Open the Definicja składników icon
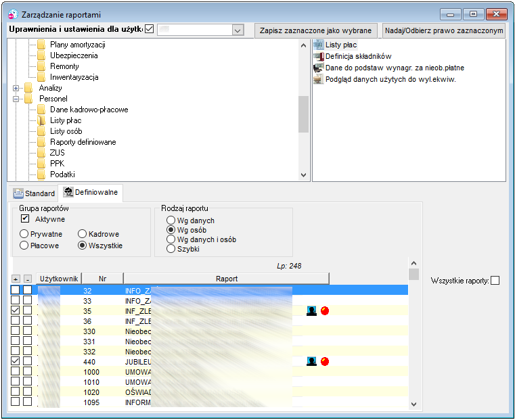The width and height of the screenshot is (515, 420). click(318, 56)
